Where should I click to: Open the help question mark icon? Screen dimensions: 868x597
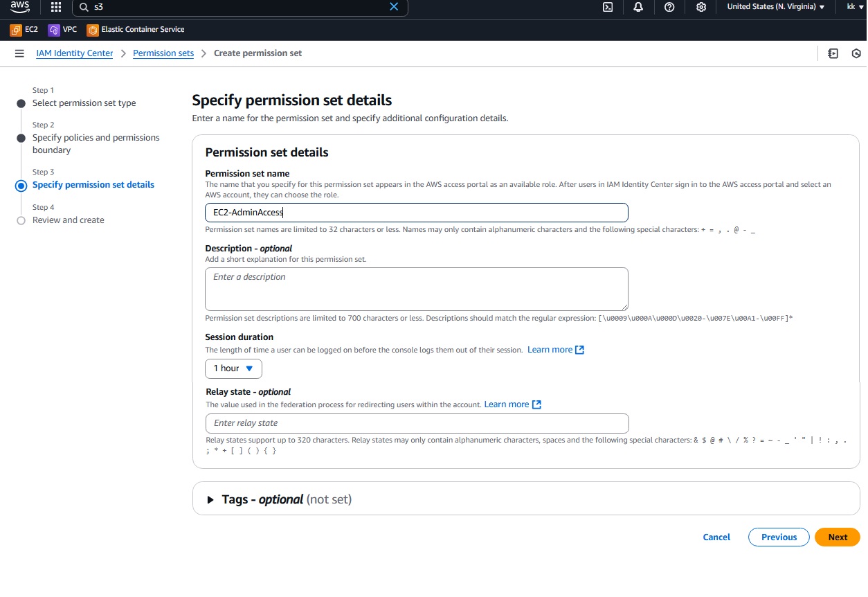click(669, 7)
